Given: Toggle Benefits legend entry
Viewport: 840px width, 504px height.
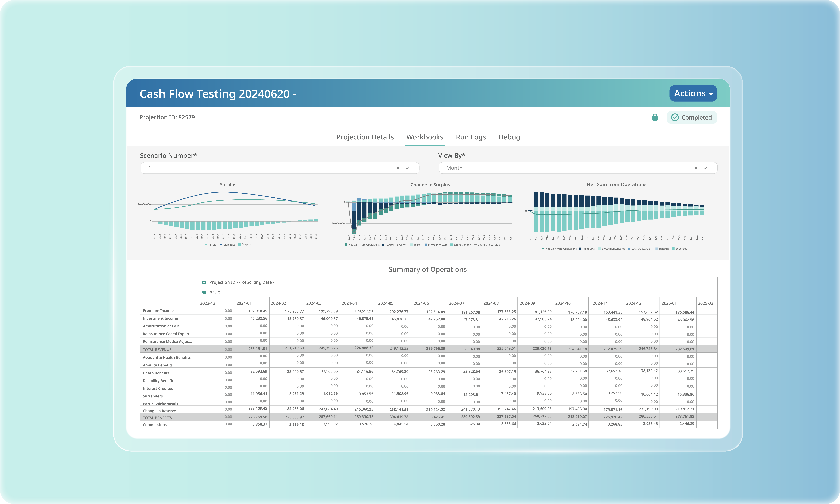Looking at the screenshot, I should click(662, 249).
